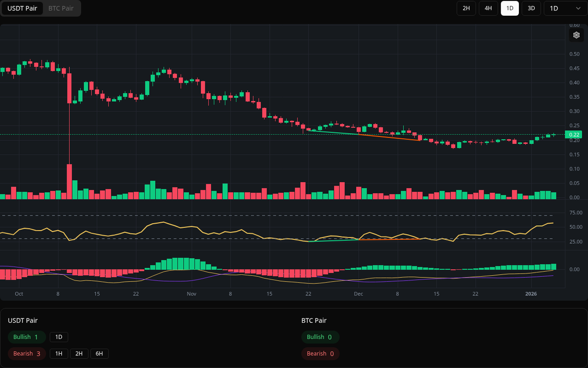The width and height of the screenshot is (588, 368).
Task: Click the Bearish 0 badge under BTC Pair
Action: click(x=320, y=353)
